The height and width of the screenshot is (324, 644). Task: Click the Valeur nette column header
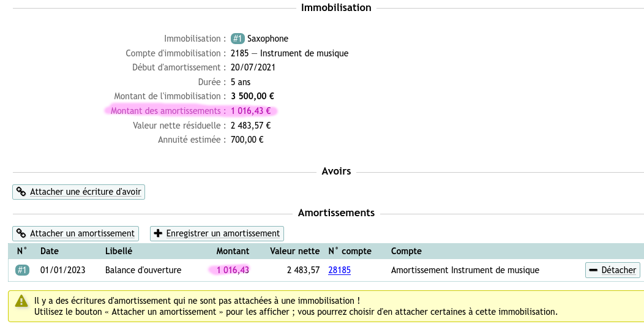(x=294, y=251)
